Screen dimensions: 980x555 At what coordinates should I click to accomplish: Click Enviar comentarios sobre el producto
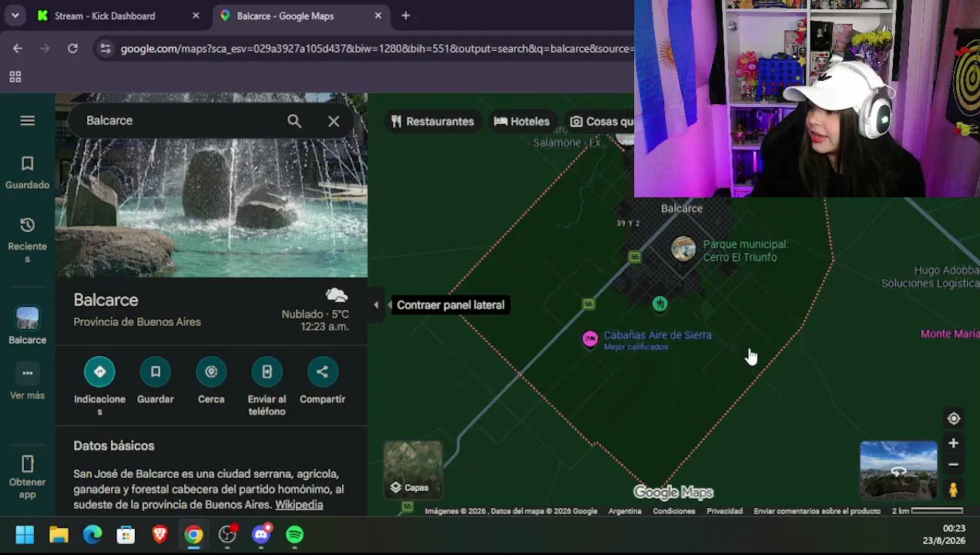817,511
